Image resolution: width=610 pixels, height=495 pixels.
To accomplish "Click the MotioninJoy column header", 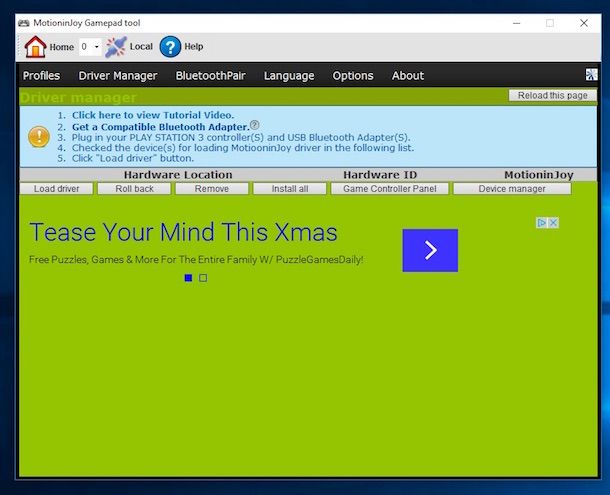I will click(539, 175).
